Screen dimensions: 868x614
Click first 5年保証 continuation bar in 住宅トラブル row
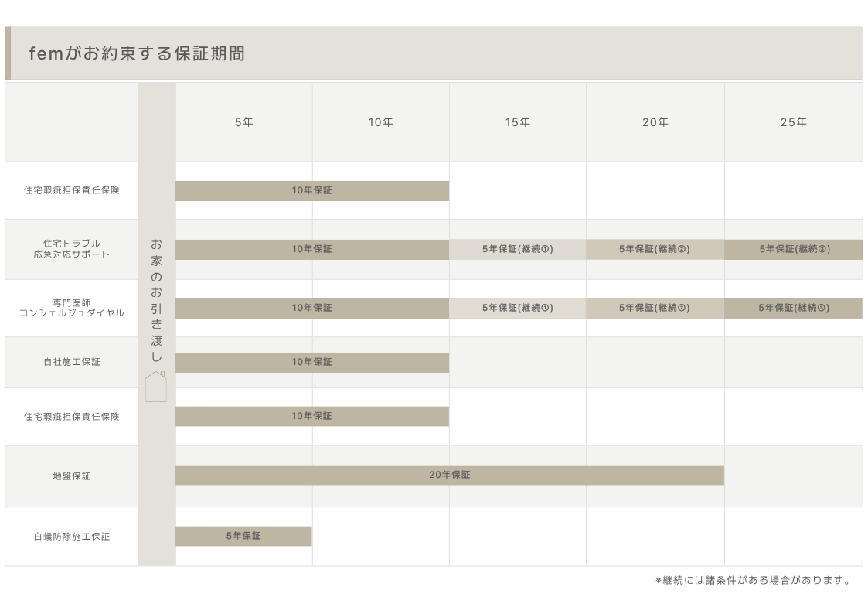point(517,249)
